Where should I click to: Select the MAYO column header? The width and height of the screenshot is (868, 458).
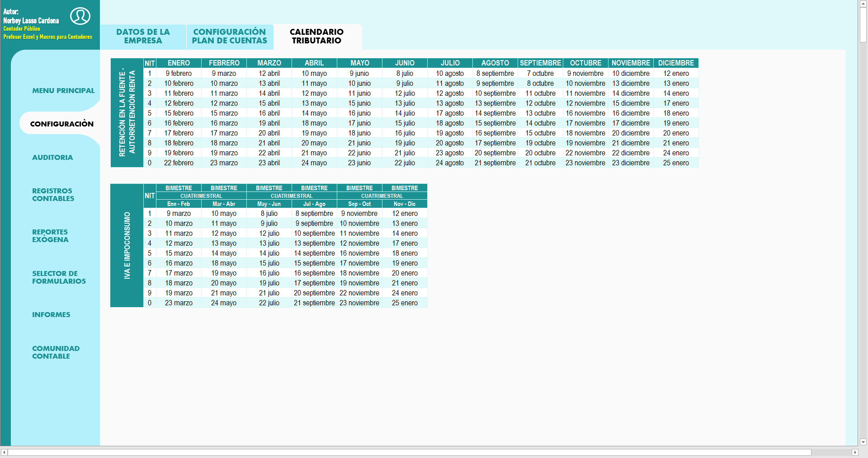(x=359, y=63)
